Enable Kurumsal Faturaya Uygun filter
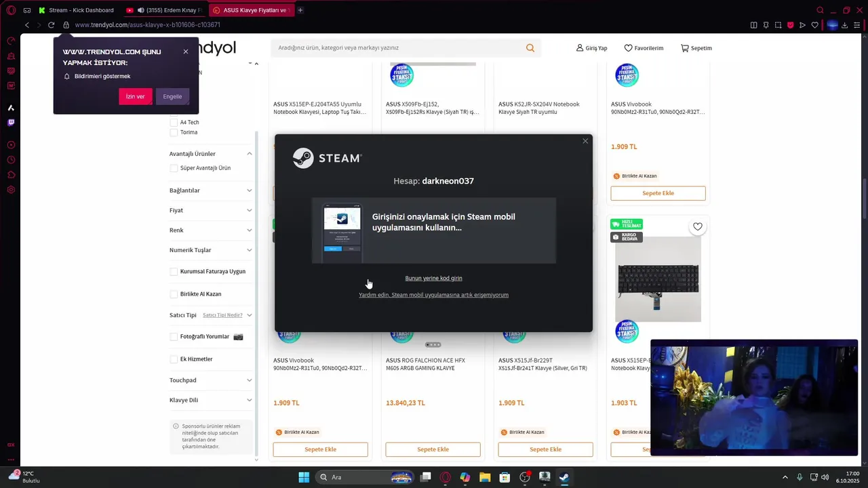The width and height of the screenshot is (868, 488). pyautogui.click(x=174, y=272)
